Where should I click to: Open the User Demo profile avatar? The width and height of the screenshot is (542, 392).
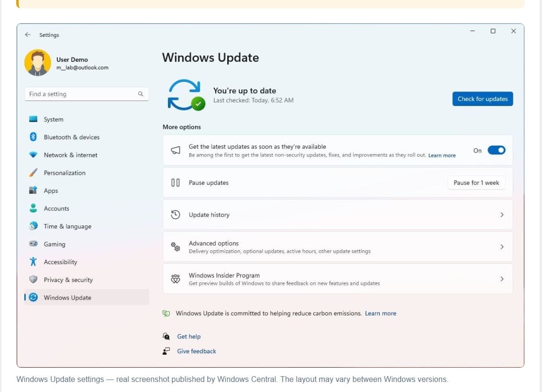point(38,62)
